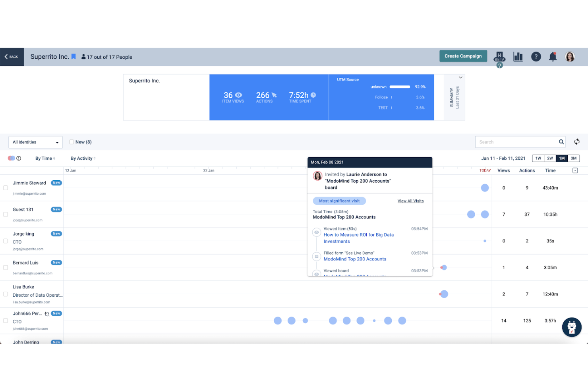Click the refresh icon beside search

pyautogui.click(x=577, y=142)
